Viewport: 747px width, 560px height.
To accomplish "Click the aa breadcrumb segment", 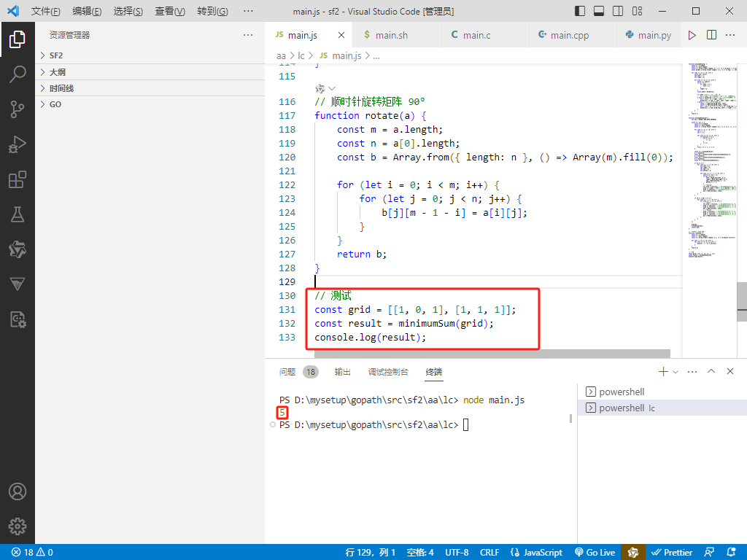I will pos(281,55).
